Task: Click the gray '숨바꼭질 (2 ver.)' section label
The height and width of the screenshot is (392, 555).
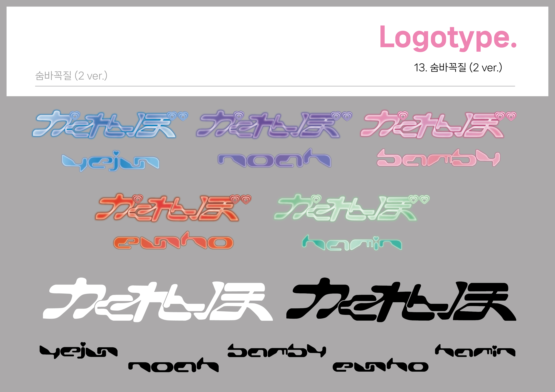Action: [x=71, y=76]
